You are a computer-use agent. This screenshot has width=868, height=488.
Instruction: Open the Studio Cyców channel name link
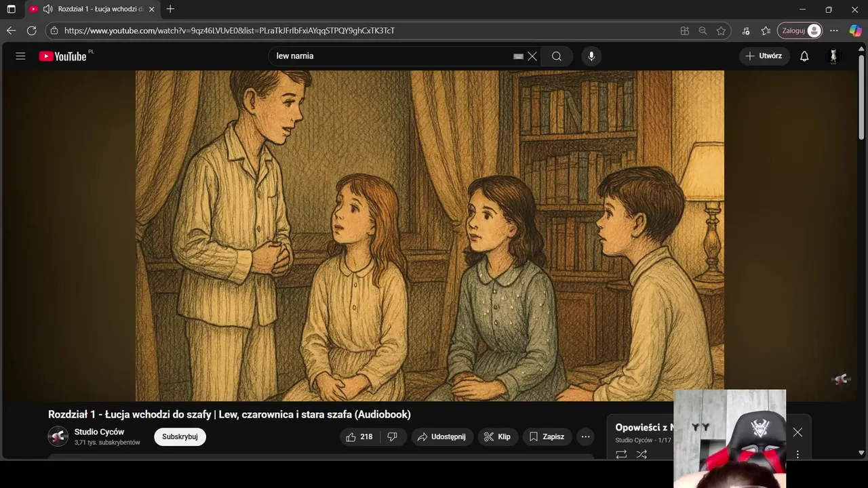(x=99, y=432)
